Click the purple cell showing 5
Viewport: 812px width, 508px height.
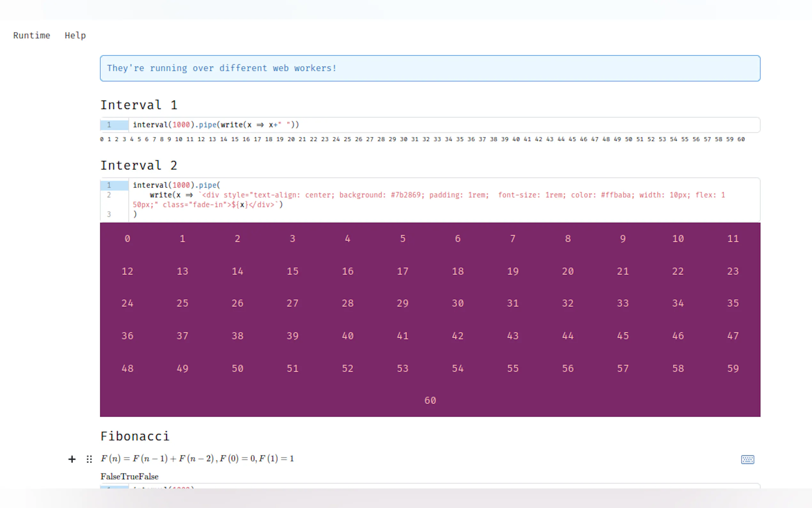(x=403, y=239)
